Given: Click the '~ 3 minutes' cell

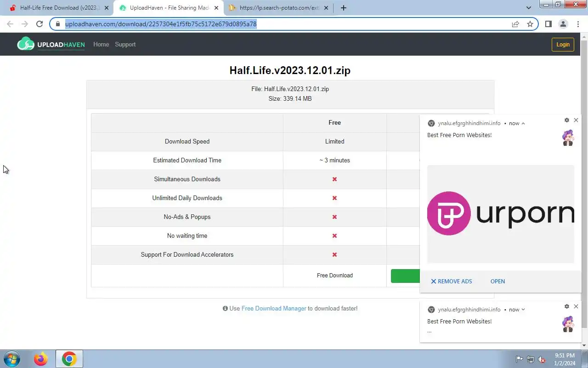Looking at the screenshot, I should (x=334, y=160).
